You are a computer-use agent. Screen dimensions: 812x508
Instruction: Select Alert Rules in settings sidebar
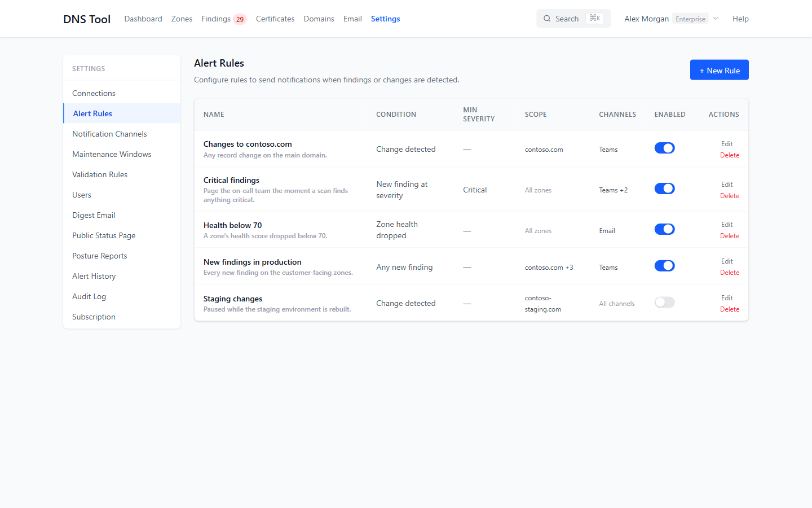tap(122, 113)
